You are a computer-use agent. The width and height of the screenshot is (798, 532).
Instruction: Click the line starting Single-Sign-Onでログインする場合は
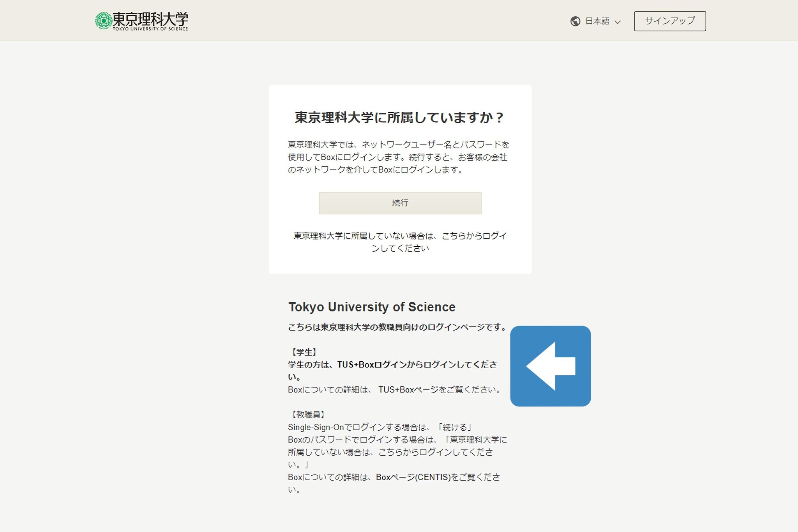(380, 427)
